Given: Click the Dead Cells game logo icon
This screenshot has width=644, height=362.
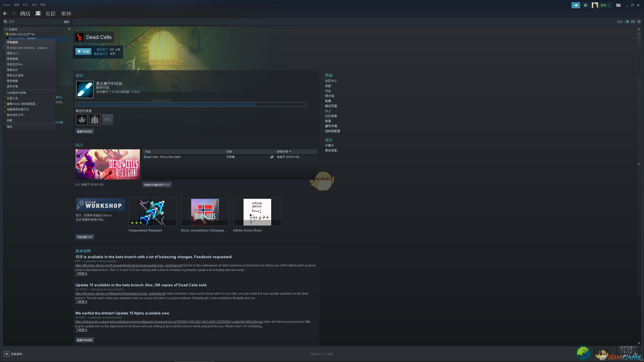Looking at the screenshot, I should (79, 37).
